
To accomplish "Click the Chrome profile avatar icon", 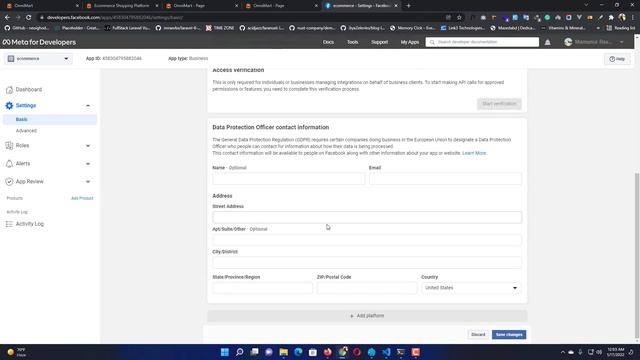I will click(x=622, y=18).
